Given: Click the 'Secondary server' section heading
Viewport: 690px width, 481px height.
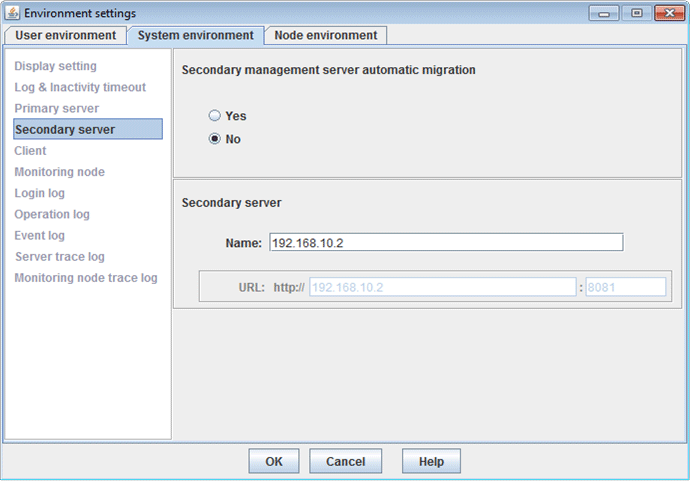Looking at the screenshot, I should point(231,203).
